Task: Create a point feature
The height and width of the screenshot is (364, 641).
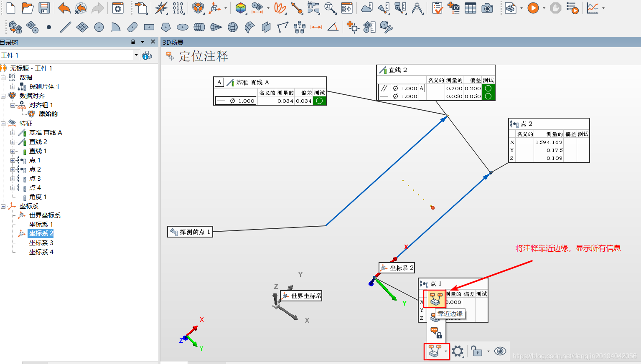Action: [49, 27]
